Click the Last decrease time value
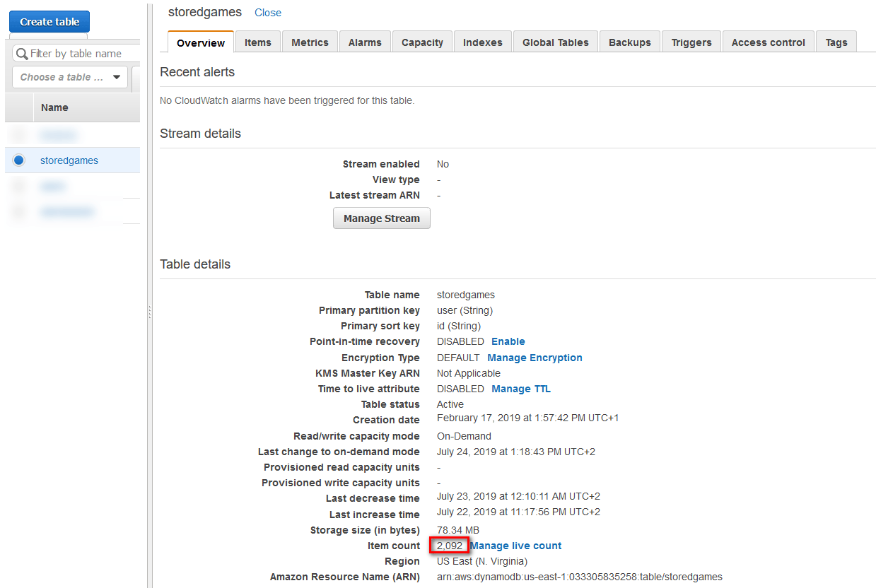 pos(518,496)
